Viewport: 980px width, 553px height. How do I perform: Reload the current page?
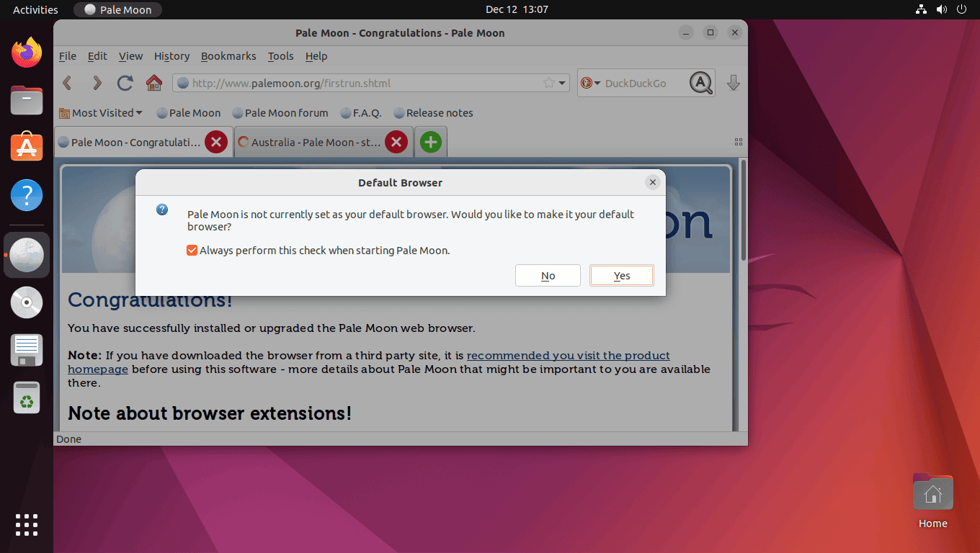125,83
